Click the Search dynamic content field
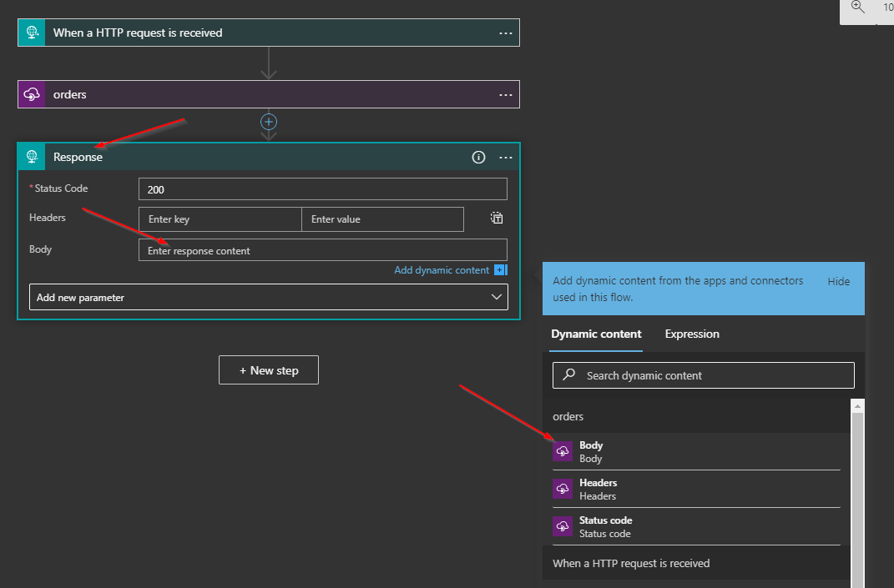Image resolution: width=894 pixels, height=588 pixels. 703,375
